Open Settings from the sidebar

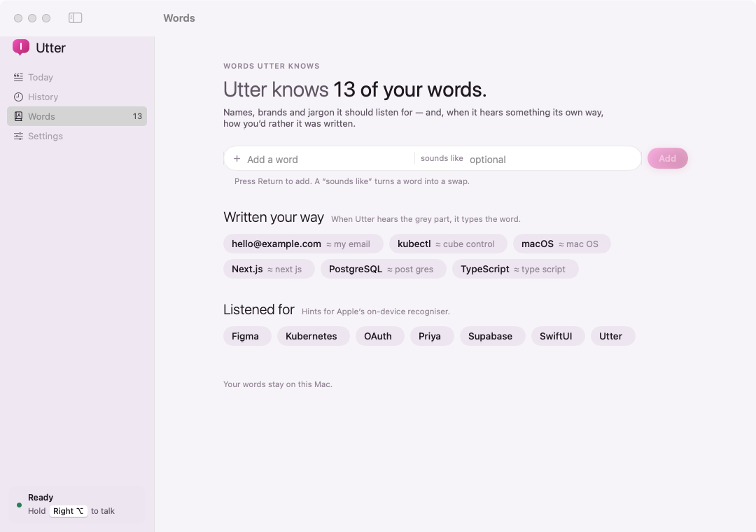tap(77, 136)
